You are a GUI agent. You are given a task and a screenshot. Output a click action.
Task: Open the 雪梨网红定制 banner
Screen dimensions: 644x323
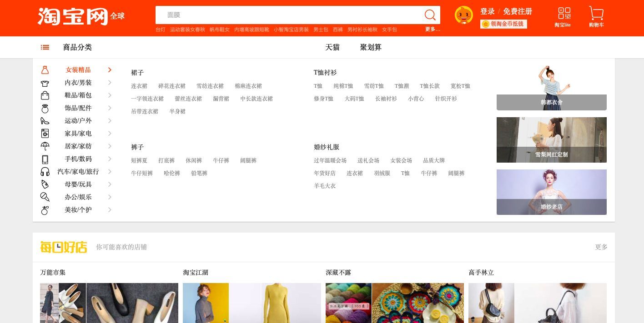[x=552, y=140]
